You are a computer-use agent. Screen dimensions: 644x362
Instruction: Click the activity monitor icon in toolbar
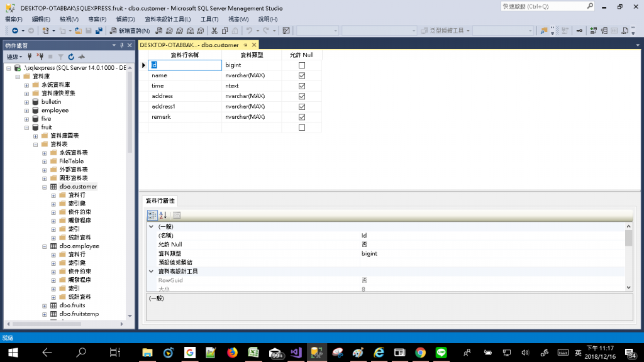pyautogui.click(x=286, y=31)
